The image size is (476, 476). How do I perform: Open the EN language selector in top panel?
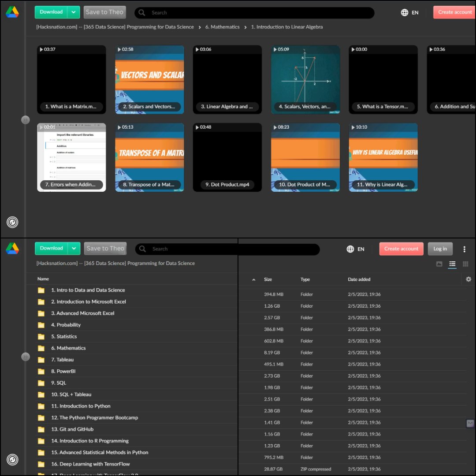click(415, 12)
